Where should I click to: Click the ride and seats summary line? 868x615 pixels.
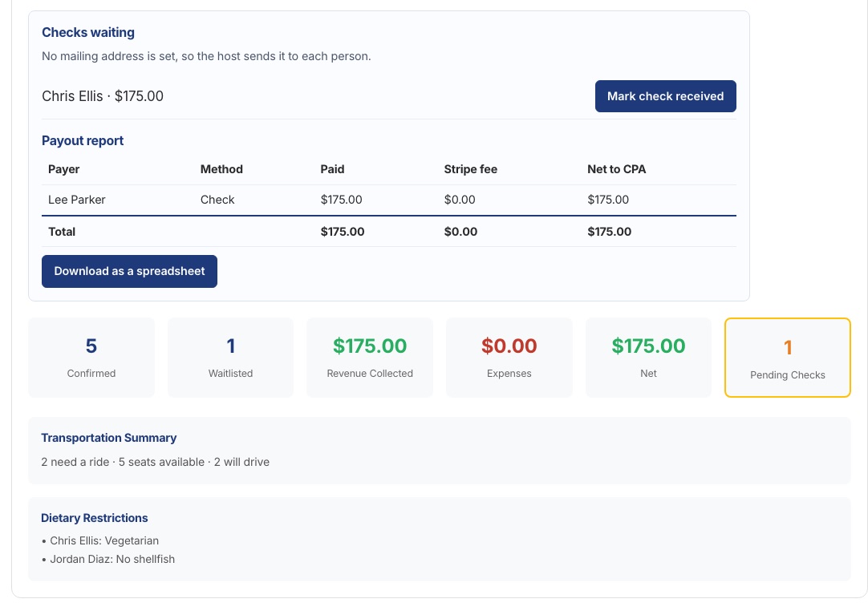pos(155,462)
